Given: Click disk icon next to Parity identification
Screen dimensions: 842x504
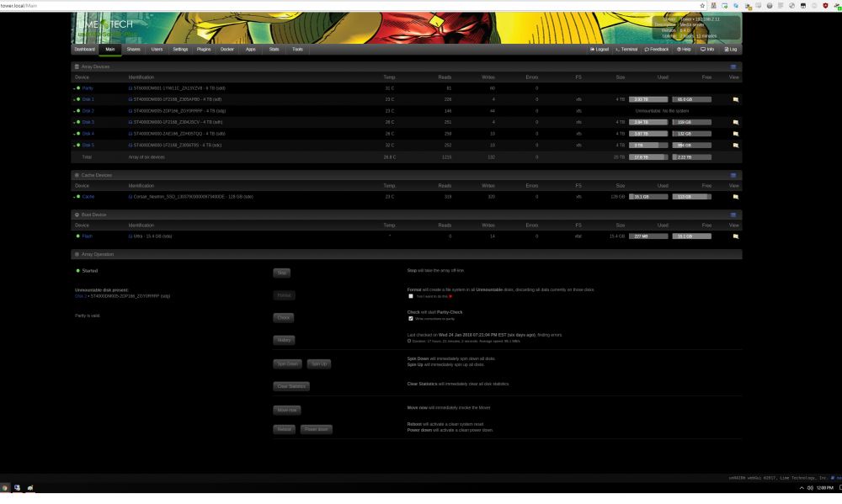Looking at the screenshot, I should pos(130,88).
